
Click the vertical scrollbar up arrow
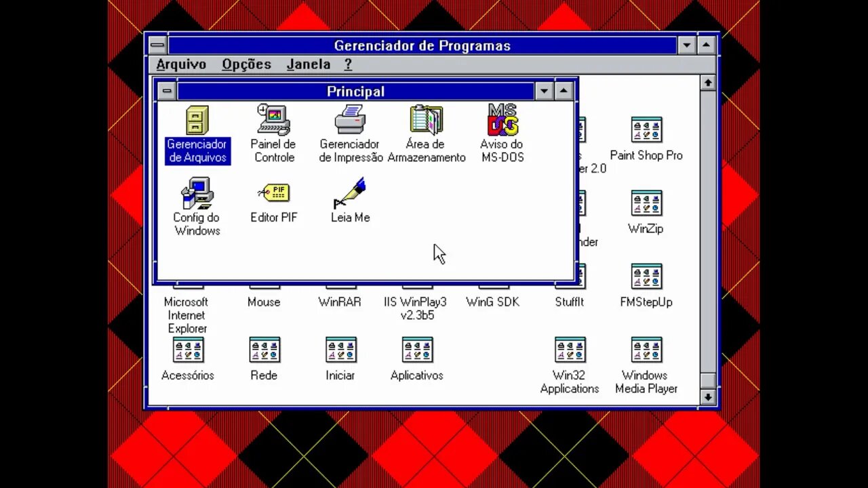coord(708,83)
